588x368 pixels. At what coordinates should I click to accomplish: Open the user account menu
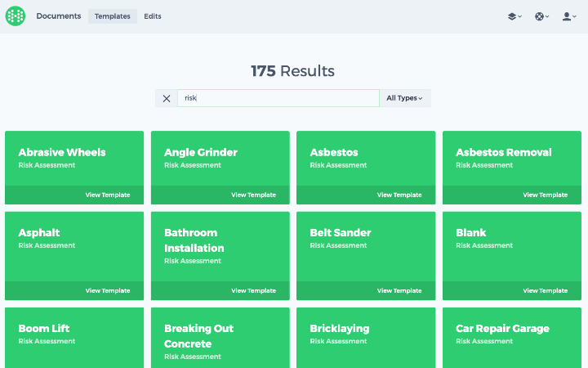click(x=569, y=16)
